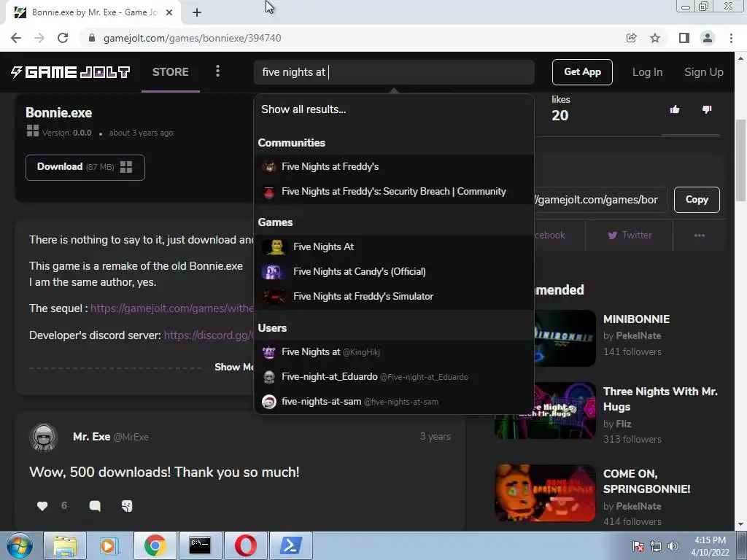Open the Sign Up link
Viewport: 747px width, 560px height.
tap(704, 72)
